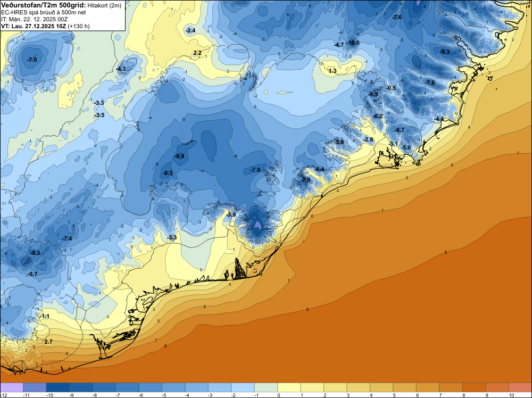The image size is (532, 398).
Task: Select the '-0.5' temperature label
Action: [x=391, y=88]
